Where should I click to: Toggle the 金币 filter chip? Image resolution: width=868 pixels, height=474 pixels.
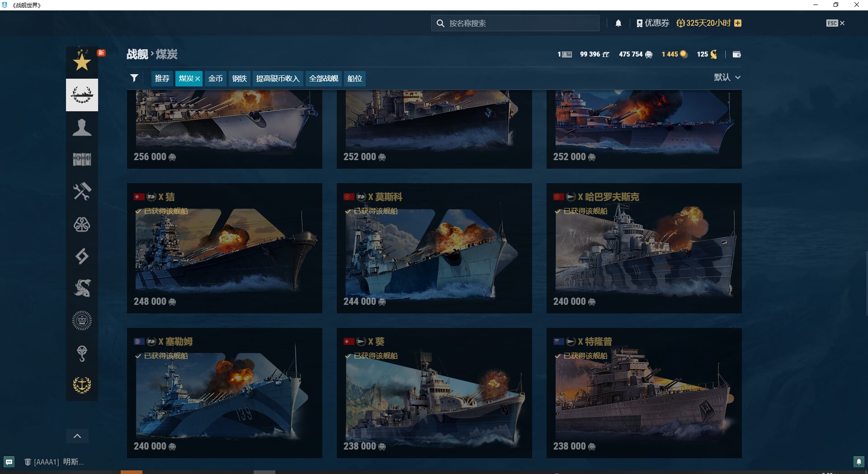click(x=215, y=78)
